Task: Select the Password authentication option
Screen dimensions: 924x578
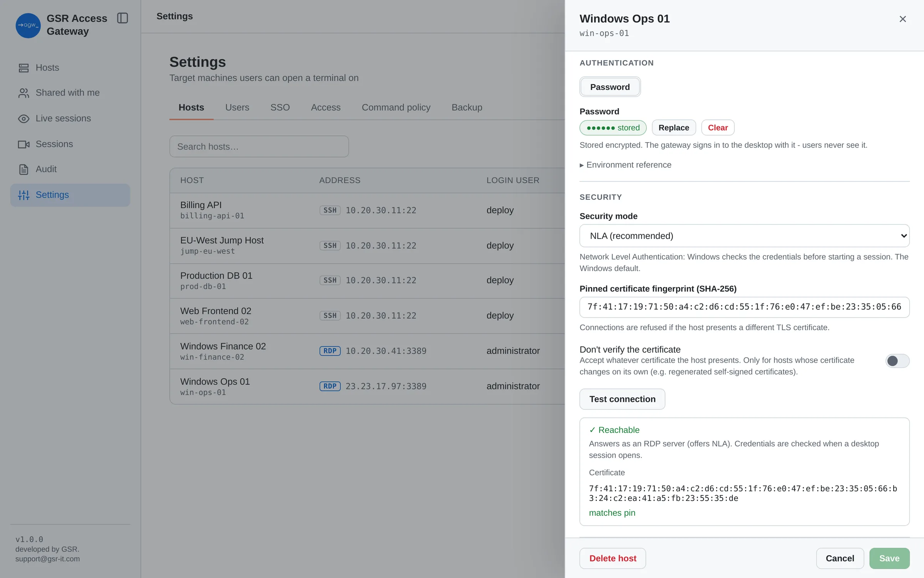Action: click(610, 87)
